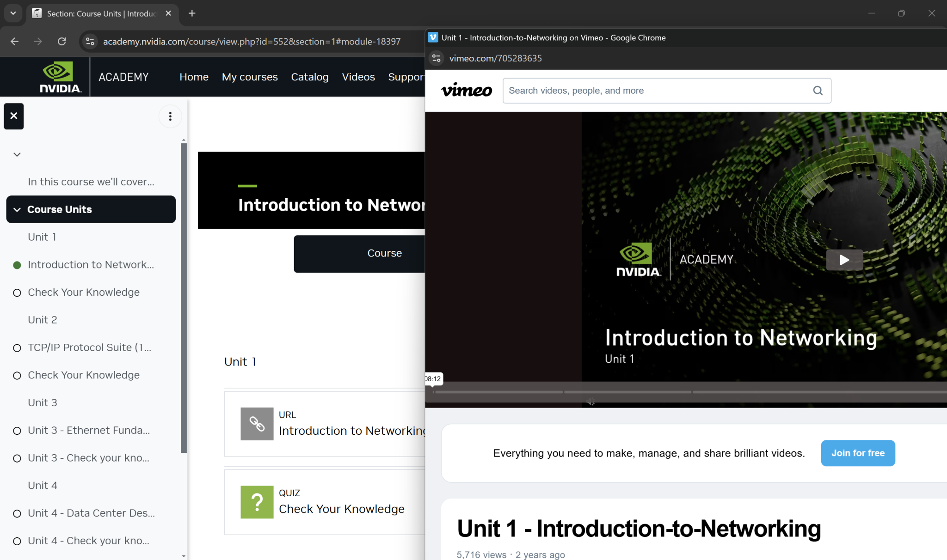This screenshot has width=947, height=560.
Task: Switch to the Catalog menu item
Action: 309,77
